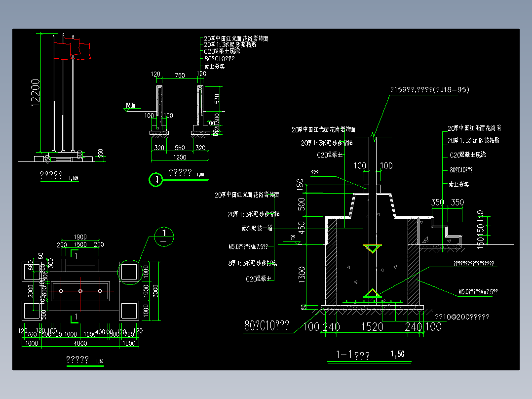Select the 760 dimension above detail 1
The height and width of the screenshot is (399, 532).
[x=180, y=76]
